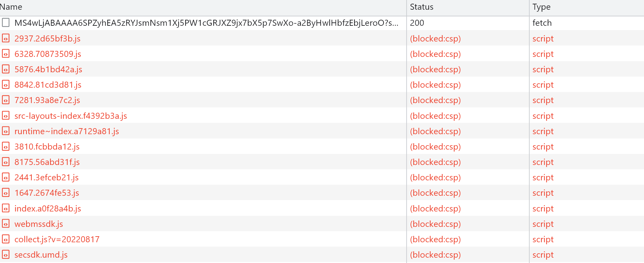The height and width of the screenshot is (263, 644).
Task: Click the script icon for 2937.2d65bf3b.js
Action: coord(6,38)
